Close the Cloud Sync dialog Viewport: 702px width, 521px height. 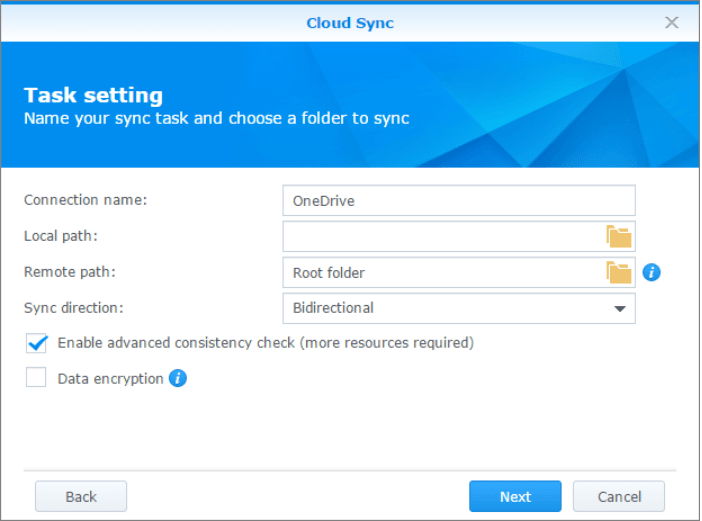(672, 22)
